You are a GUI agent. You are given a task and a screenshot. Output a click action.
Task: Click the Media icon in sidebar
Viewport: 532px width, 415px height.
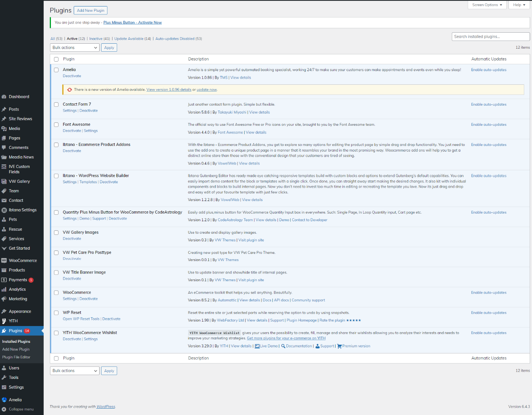click(4, 128)
